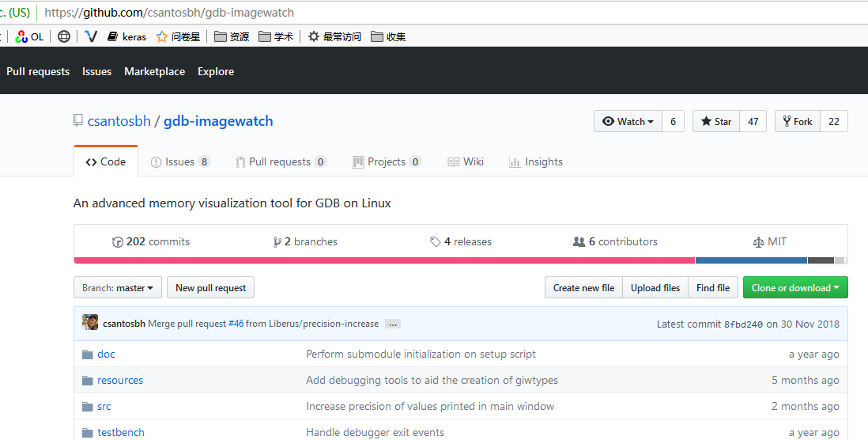Image resolution: width=868 pixels, height=440 pixels.
Task: Click the browser address bar URL
Action: pyautogui.click(x=169, y=13)
